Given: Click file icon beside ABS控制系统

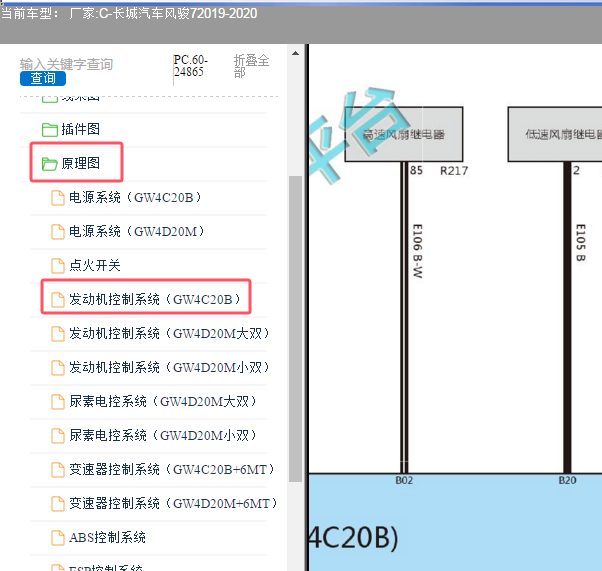Looking at the screenshot, I should click(x=58, y=538).
